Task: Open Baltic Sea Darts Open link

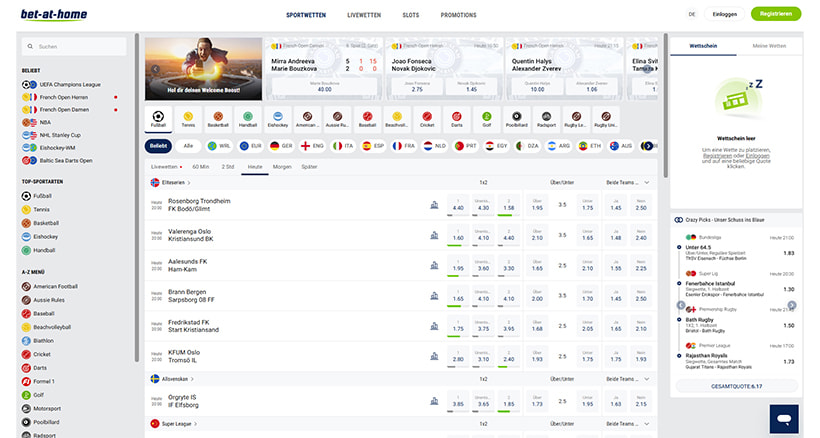Action: click(65, 160)
